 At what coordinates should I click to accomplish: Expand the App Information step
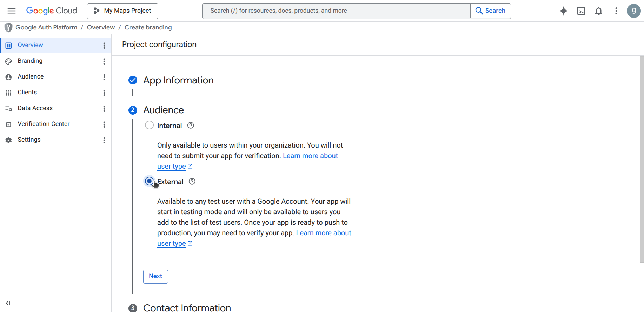coord(178,80)
